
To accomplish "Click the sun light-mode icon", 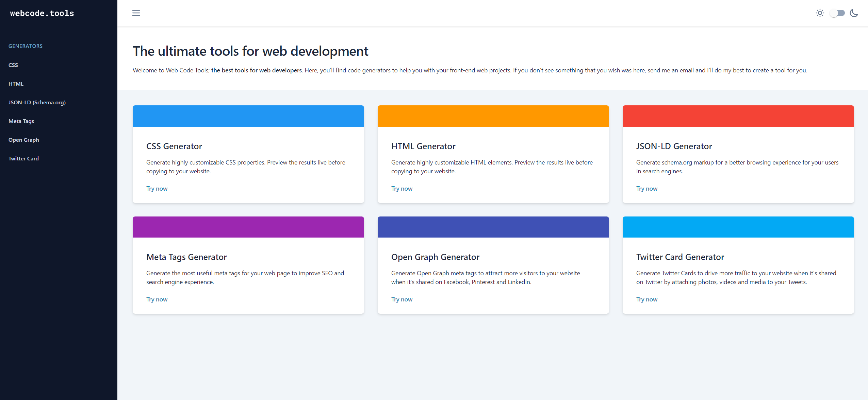I will [820, 13].
